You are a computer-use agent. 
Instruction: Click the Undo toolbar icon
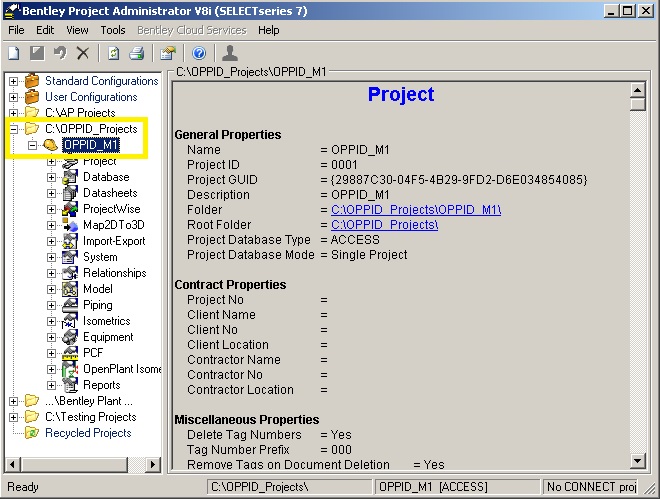click(x=60, y=53)
